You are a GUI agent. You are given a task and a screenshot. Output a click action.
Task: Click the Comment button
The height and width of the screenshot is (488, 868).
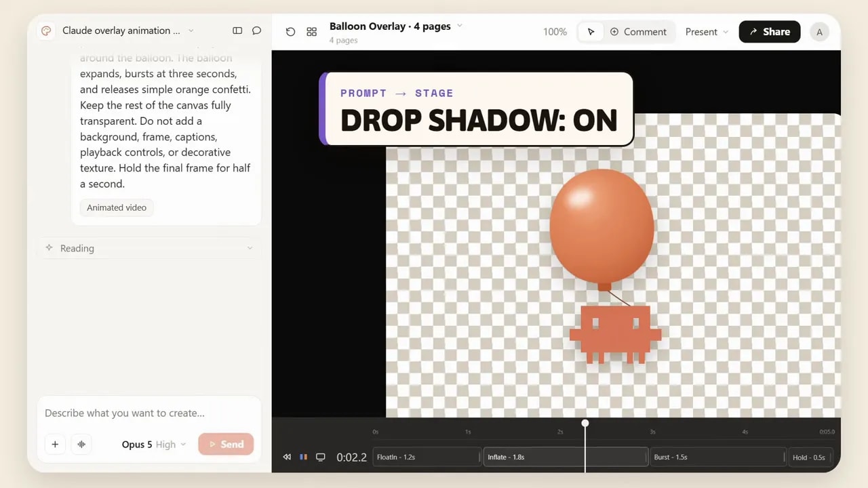coord(638,32)
